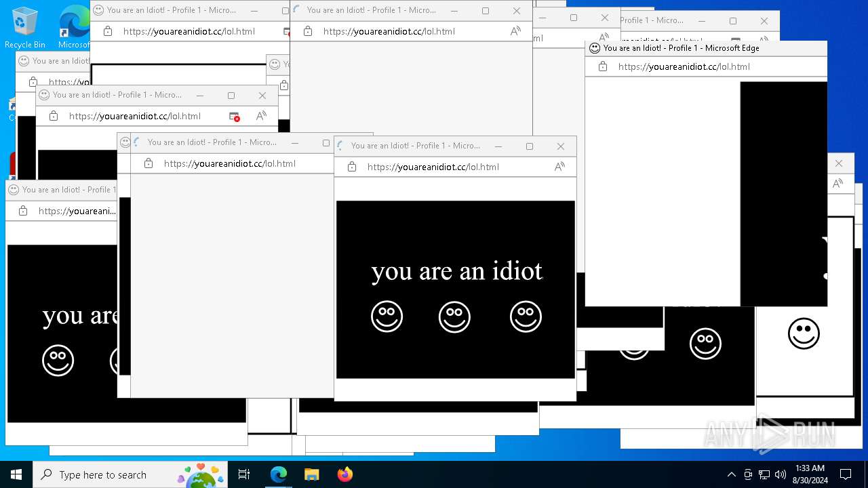Click URL field in the pop-up blocked window
This screenshot has width=868, height=488.
(134, 116)
